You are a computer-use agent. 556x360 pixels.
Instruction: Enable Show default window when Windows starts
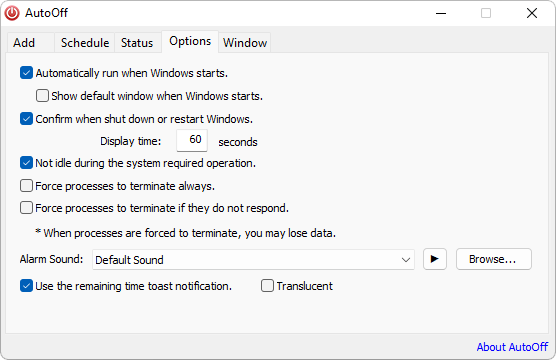point(42,96)
